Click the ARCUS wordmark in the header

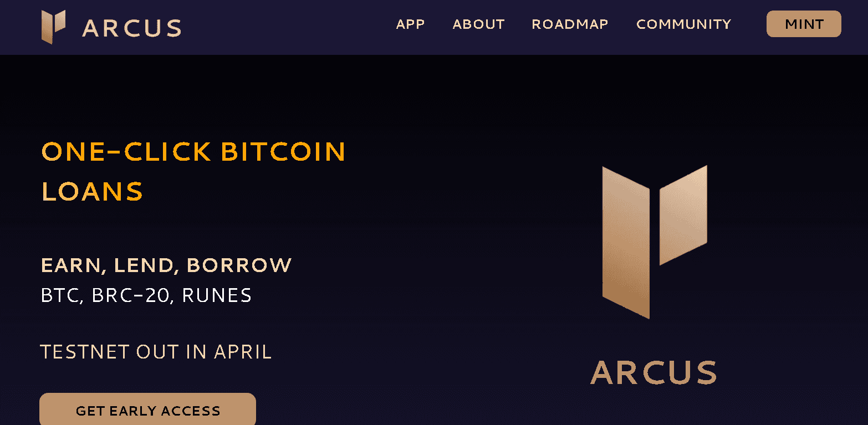click(x=132, y=28)
